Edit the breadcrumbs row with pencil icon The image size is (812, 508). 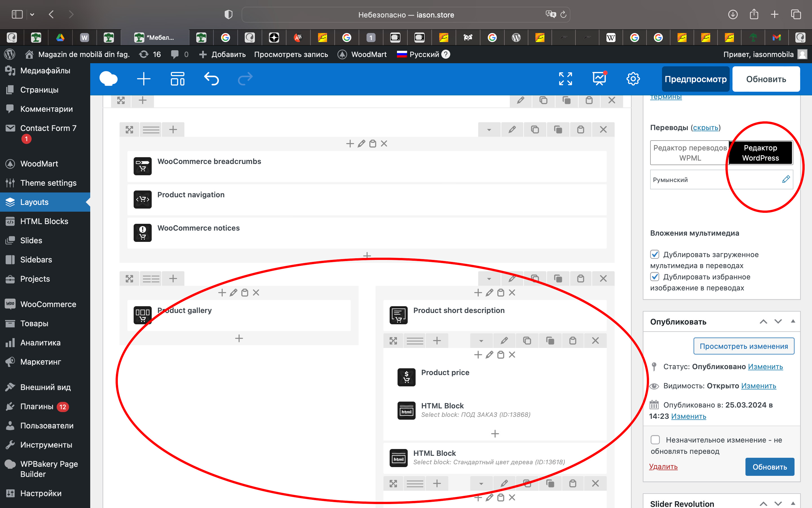(x=512, y=129)
